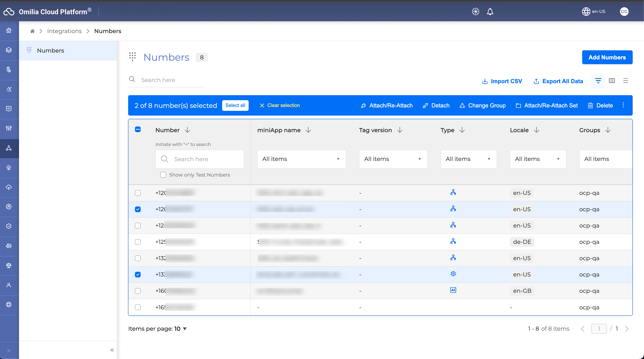Choose Attach/Re-Attach action
Image resolution: width=644 pixels, height=359 pixels.
click(387, 105)
